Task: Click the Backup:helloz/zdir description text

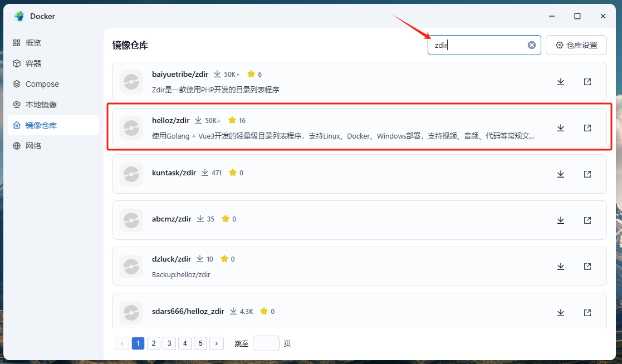Action: pos(181,274)
